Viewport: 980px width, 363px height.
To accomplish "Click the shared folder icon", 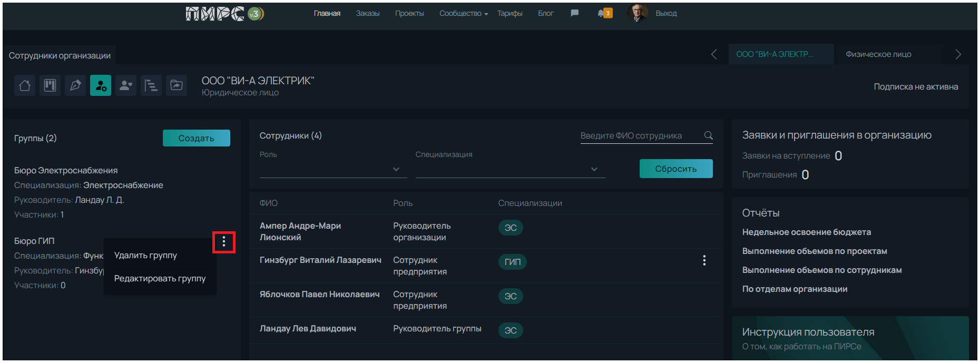I will 177,85.
